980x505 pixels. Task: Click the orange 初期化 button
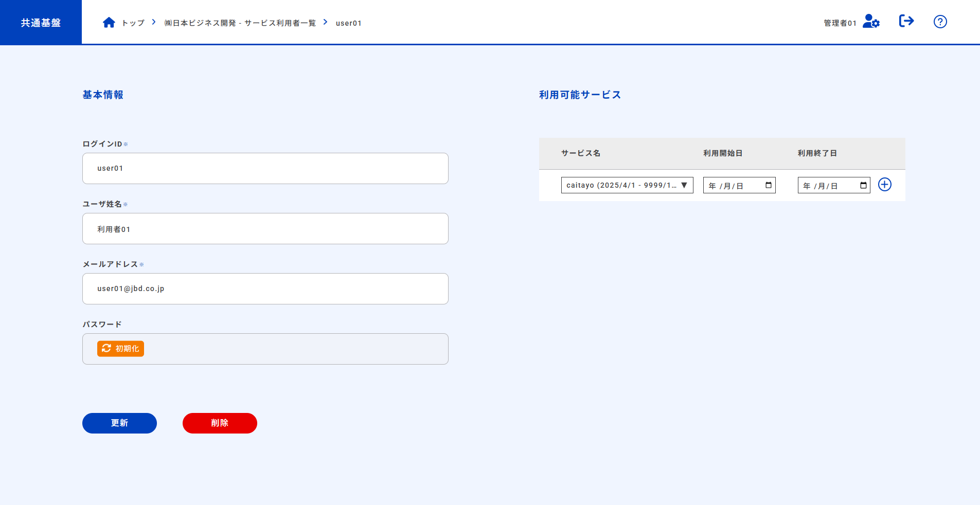coord(120,349)
